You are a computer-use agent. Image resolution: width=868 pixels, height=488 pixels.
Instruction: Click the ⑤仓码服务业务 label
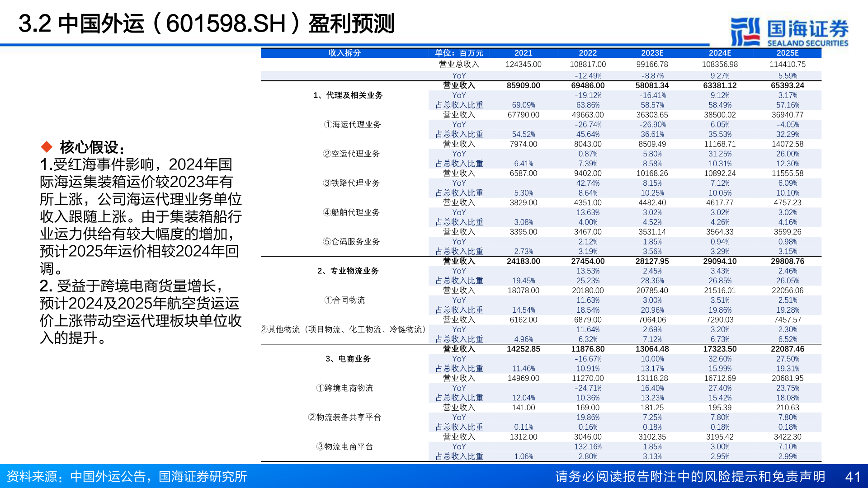point(351,242)
